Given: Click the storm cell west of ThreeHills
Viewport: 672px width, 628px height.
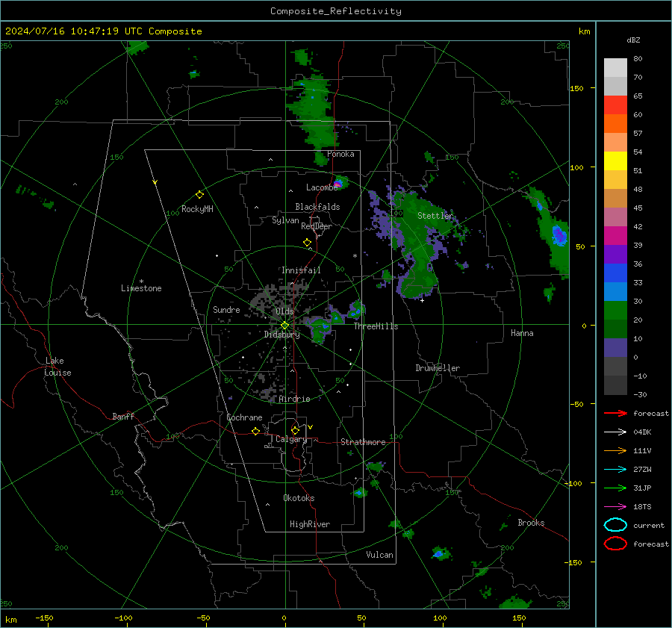Looking at the screenshot, I should coord(321,329).
